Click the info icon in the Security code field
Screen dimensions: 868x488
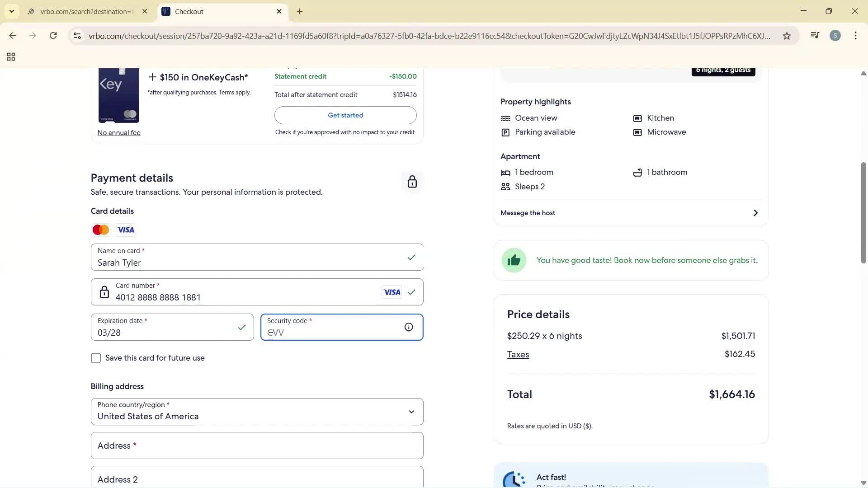point(408,327)
